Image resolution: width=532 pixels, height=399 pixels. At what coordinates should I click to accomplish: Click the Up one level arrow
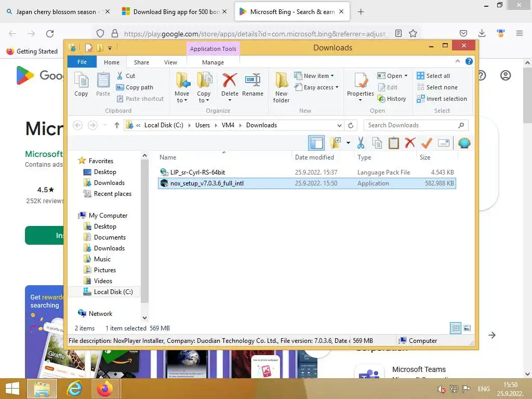click(x=117, y=125)
